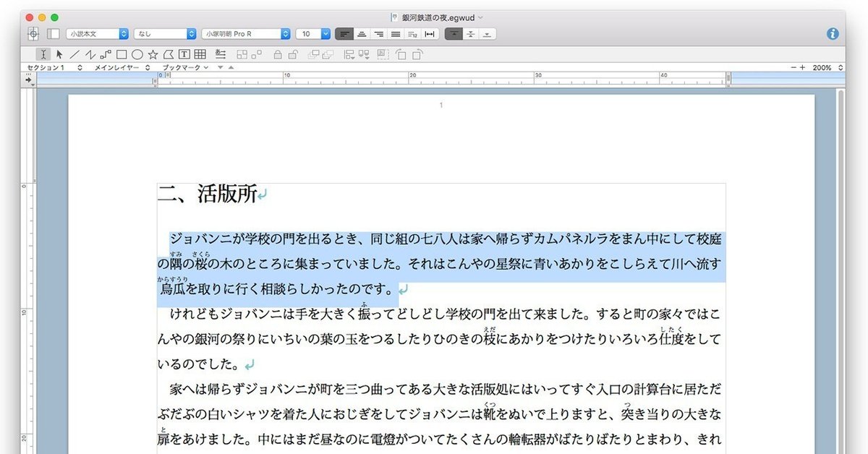The image size is (868, 454).
Task: Click the open padlock unlock icon
Action: coord(293,53)
